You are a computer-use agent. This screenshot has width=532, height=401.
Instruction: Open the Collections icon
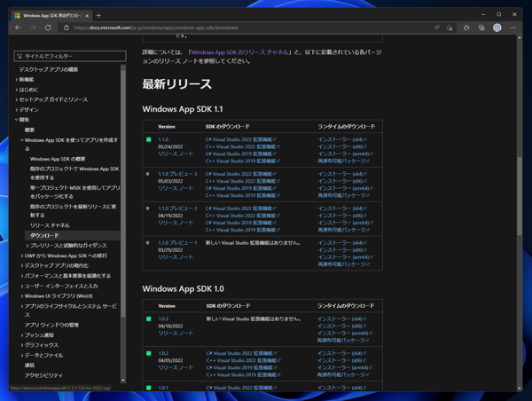481,28
